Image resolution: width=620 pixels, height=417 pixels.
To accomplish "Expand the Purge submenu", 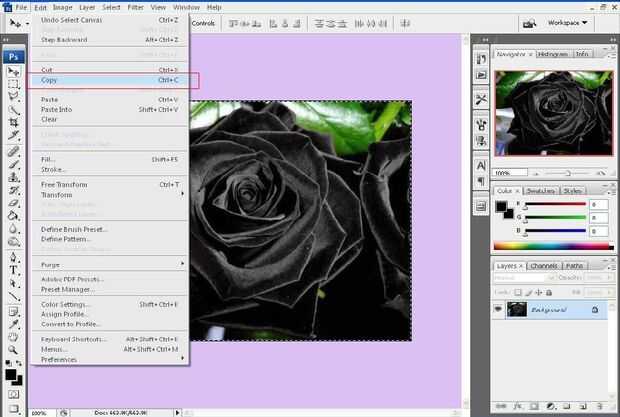I will (110, 264).
